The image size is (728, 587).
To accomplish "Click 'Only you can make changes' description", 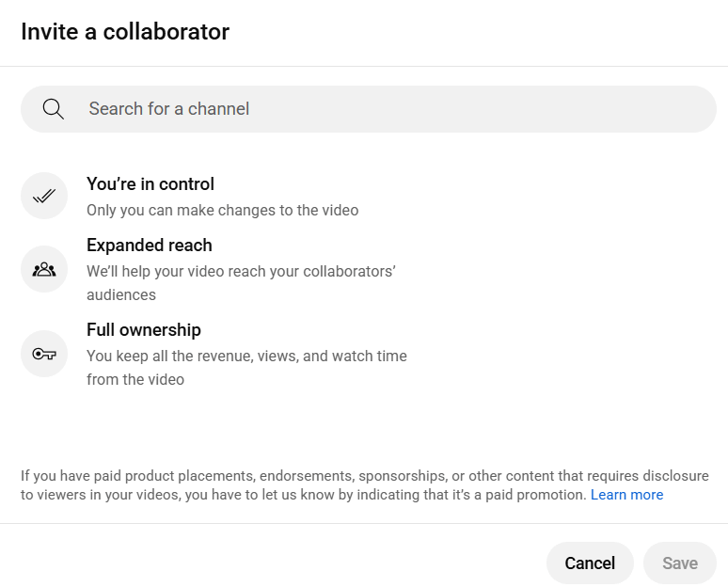I will (x=222, y=211).
